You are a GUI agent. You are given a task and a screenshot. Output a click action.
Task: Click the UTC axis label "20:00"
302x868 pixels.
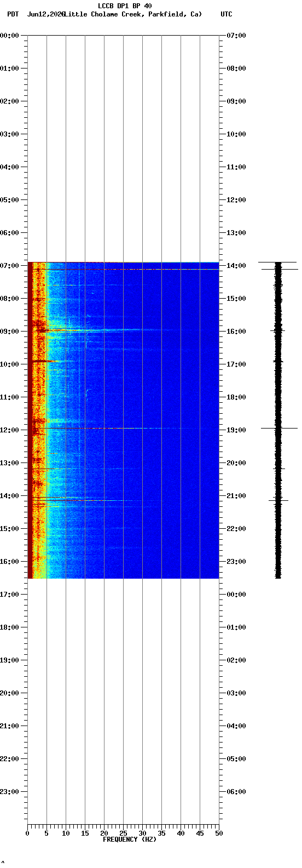pyautogui.click(x=236, y=463)
